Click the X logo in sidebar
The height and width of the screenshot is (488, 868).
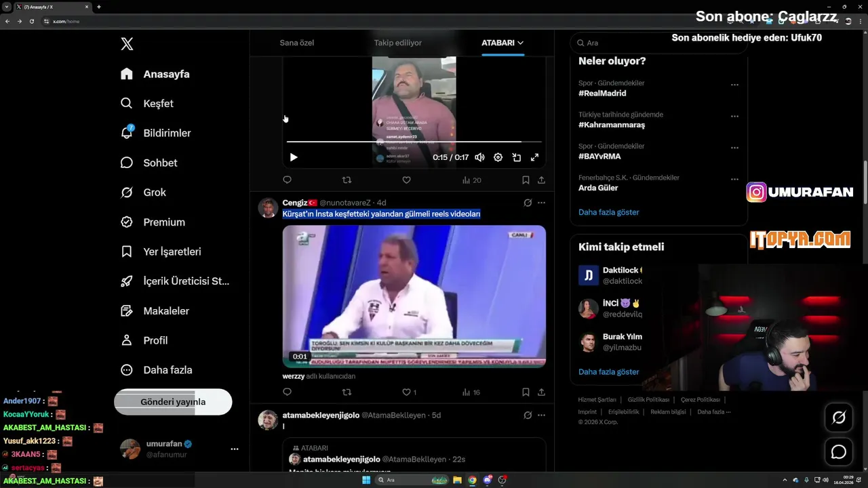127,44
